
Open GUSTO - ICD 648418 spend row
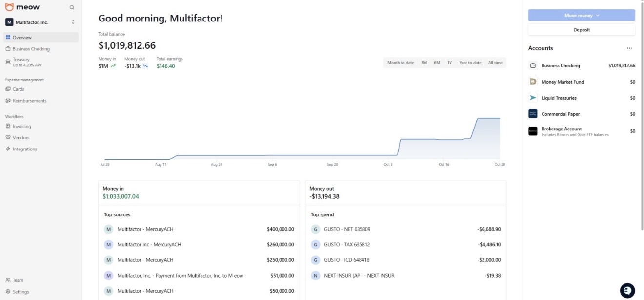point(406,260)
